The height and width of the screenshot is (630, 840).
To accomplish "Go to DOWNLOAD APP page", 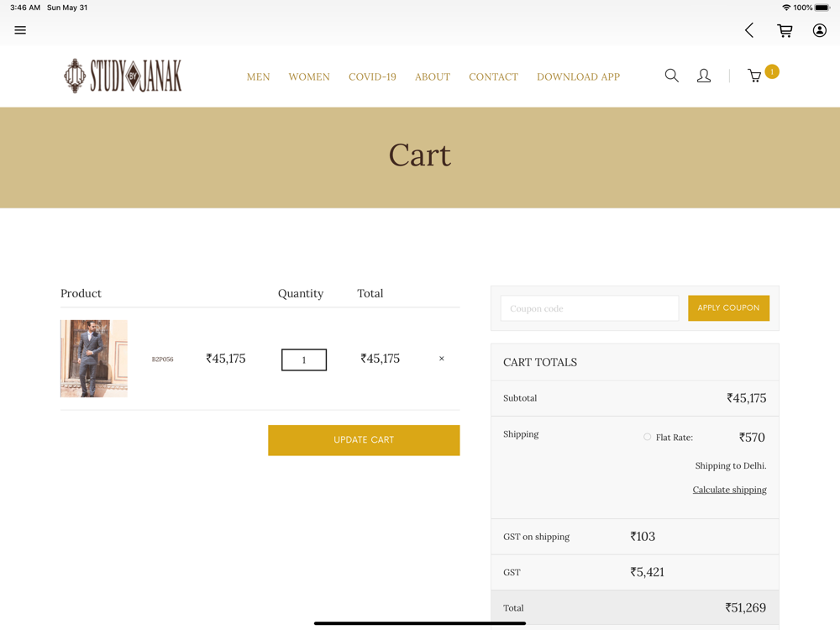I will [x=578, y=76].
